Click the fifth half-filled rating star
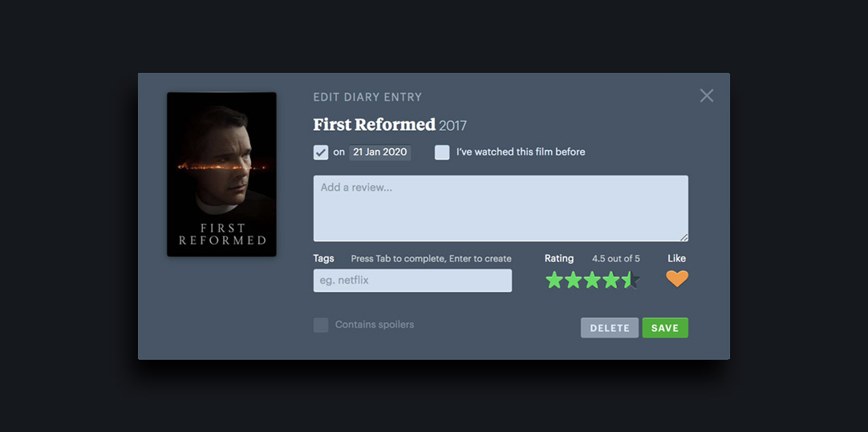This screenshot has width=868, height=432. pyautogui.click(x=630, y=280)
